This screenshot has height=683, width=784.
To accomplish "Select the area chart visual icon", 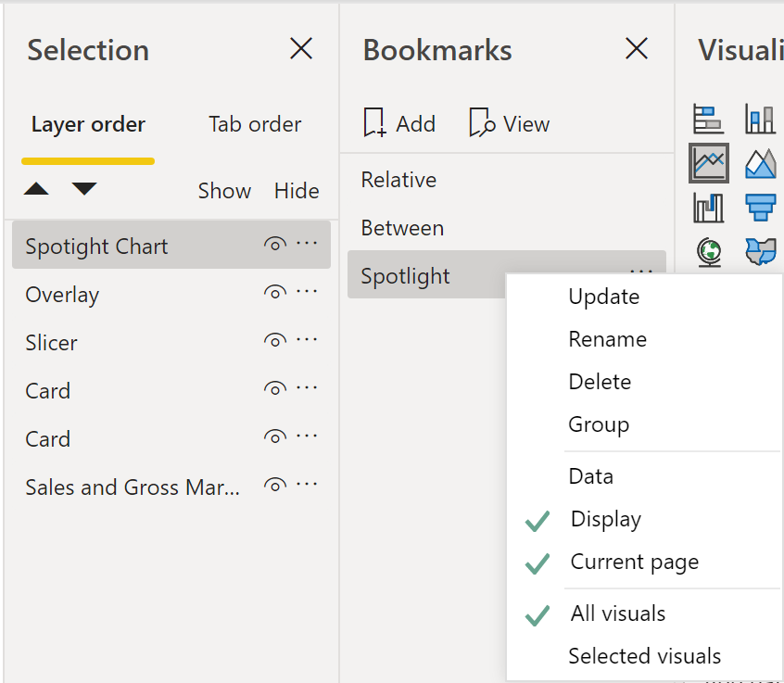I will [761, 160].
